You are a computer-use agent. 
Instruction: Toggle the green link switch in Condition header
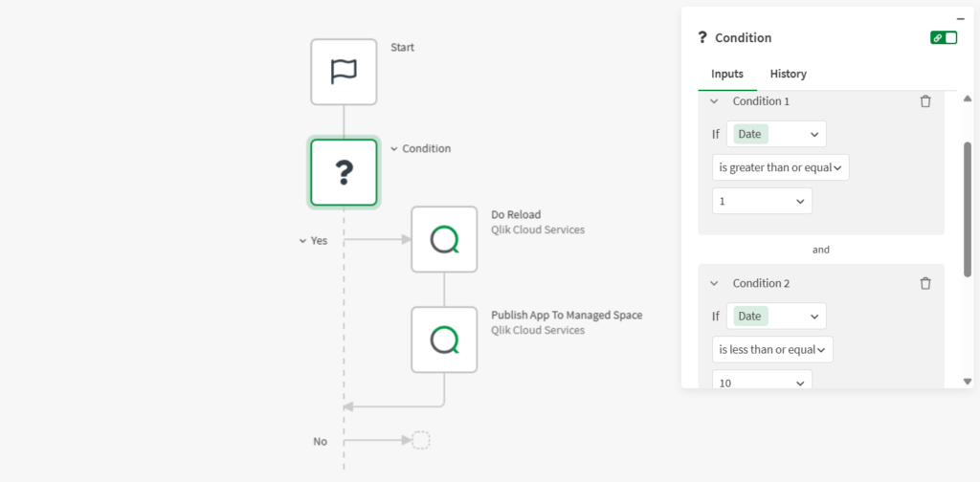943,38
